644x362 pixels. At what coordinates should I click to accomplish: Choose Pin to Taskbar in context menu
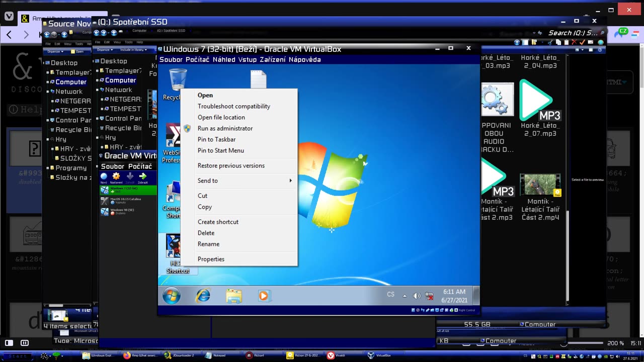pos(216,139)
